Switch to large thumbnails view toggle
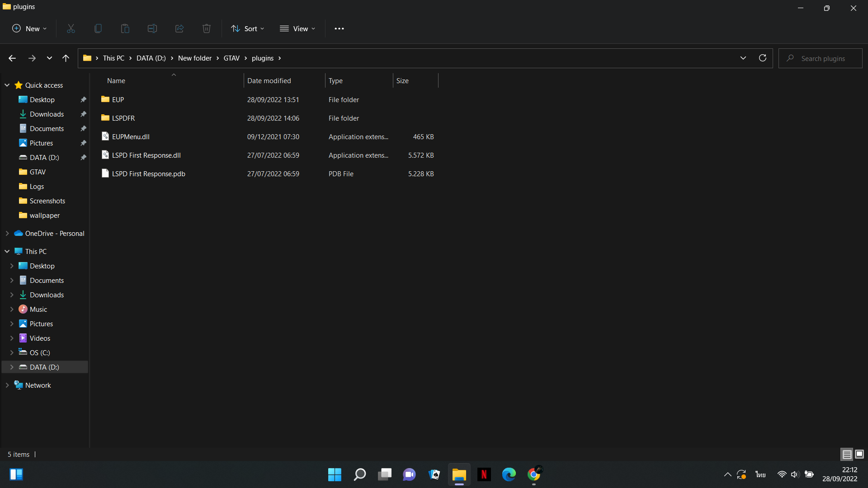Image resolution: width=868 pixels, height=488 pixels. coord(859,454)
